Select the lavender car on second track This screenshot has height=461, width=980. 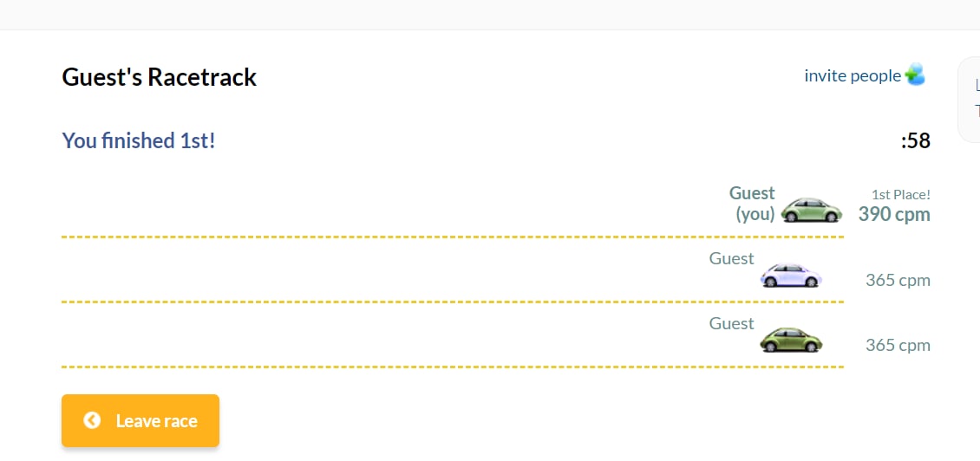tap(791, 275)
